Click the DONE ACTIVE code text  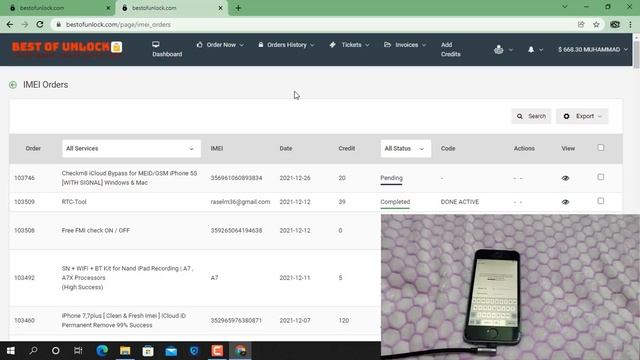pyautogui.click(x=460, y=202)
